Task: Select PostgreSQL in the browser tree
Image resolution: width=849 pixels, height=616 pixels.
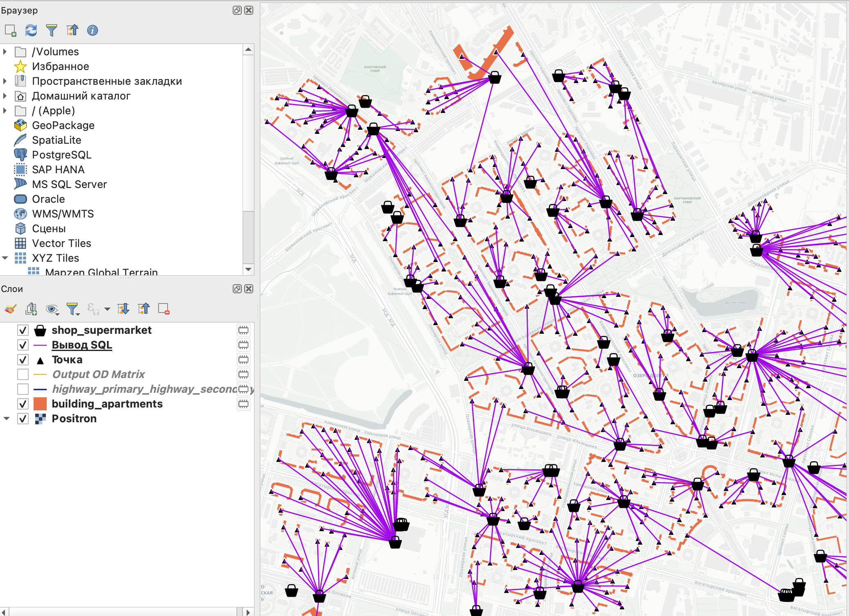Action: (x=61, y=155)
